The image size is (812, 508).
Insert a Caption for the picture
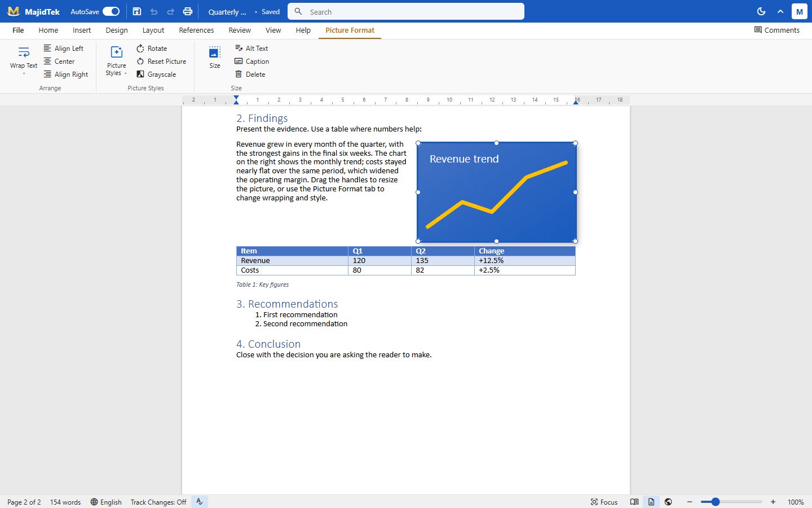[x=252, y=62]
